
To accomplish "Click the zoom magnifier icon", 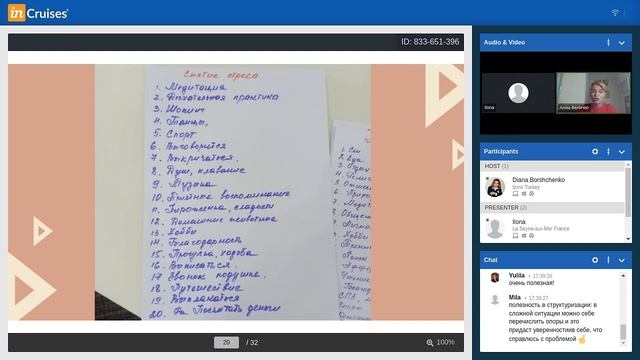I will tap(430, 342).
